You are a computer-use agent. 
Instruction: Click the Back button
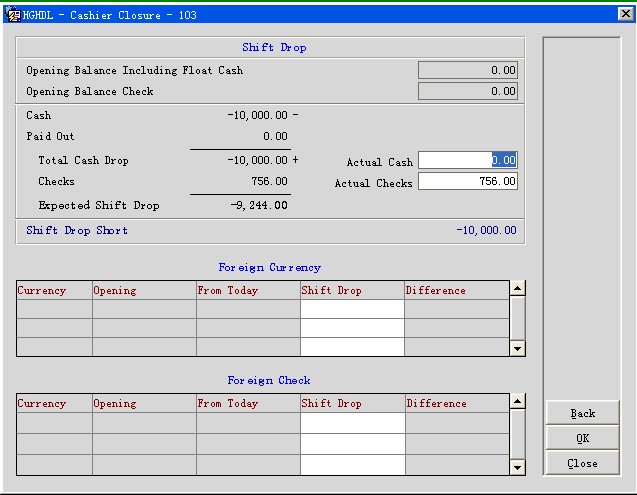point(582,413)
